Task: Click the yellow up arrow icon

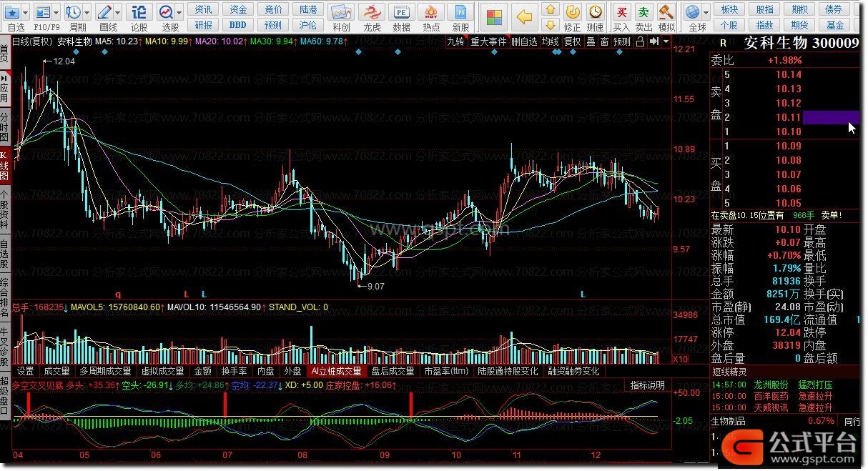Action: point(550,9)
